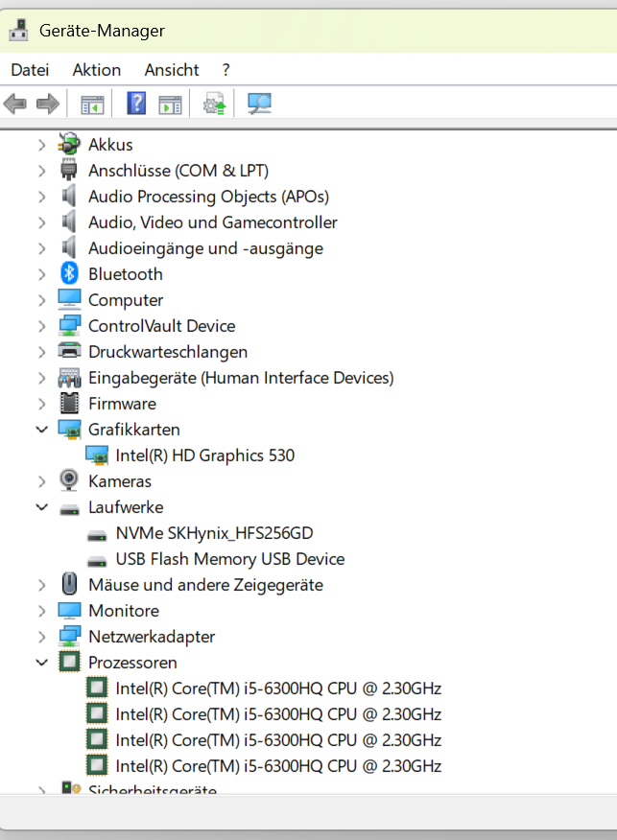Click the Akkus battery icon
617x840 pixels.
(x=69, y=145)
